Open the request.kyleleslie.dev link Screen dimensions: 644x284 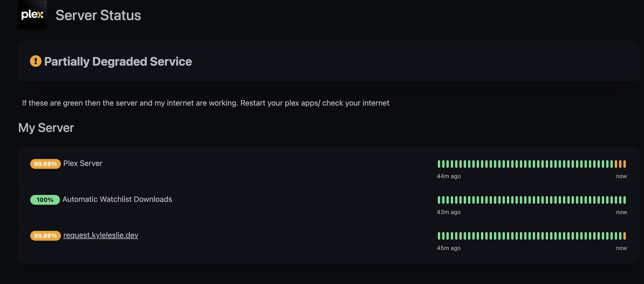(x=101, y=235)
